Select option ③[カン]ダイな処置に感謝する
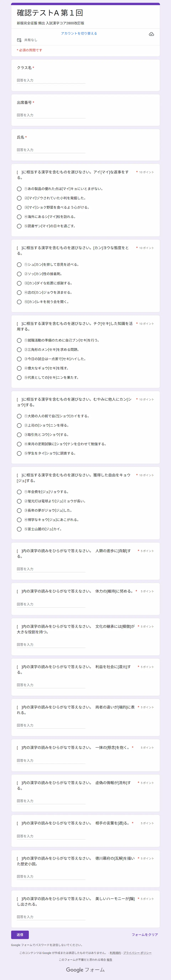Viewport: 171px width, 980px height. 19,283
